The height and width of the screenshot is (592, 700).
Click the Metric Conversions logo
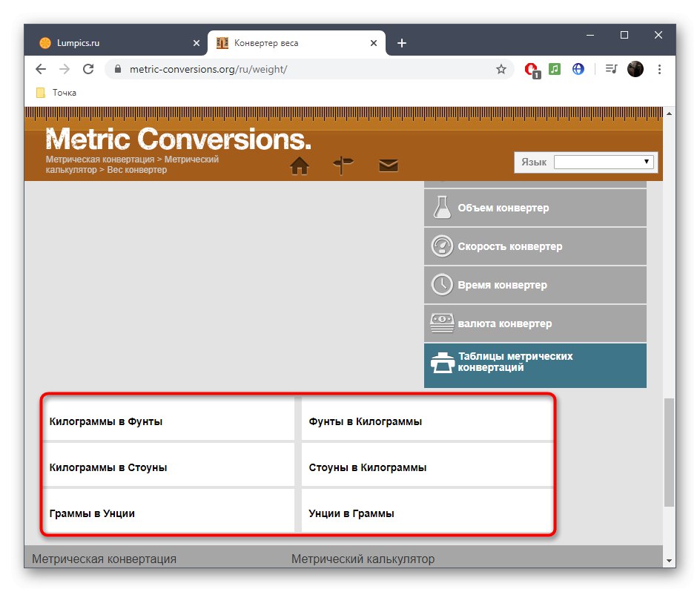click(178, 139)
